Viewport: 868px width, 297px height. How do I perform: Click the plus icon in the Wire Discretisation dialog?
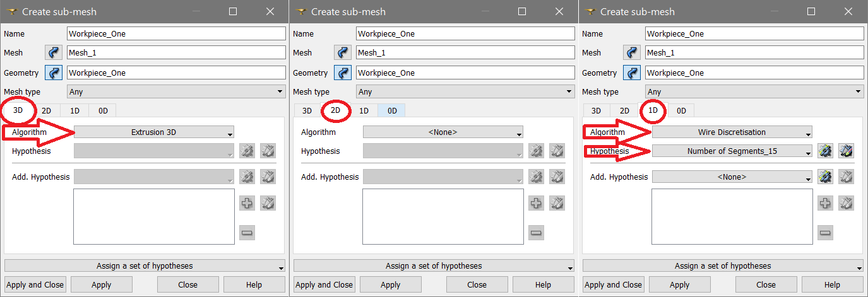[825, 203]
